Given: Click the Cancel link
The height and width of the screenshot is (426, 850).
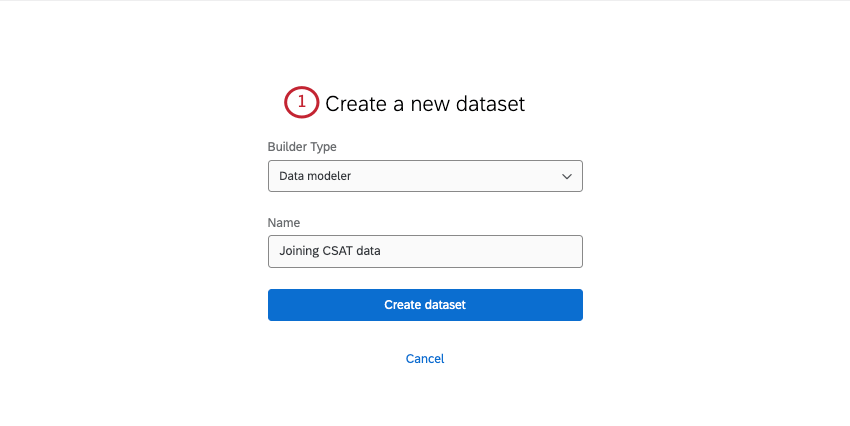Looking at the screenshot, I should (x=425, y=359).
